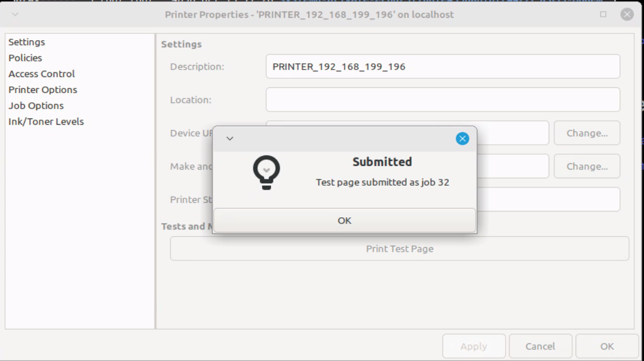
Task: Change the Make and Model
Action: coord(587,166)
